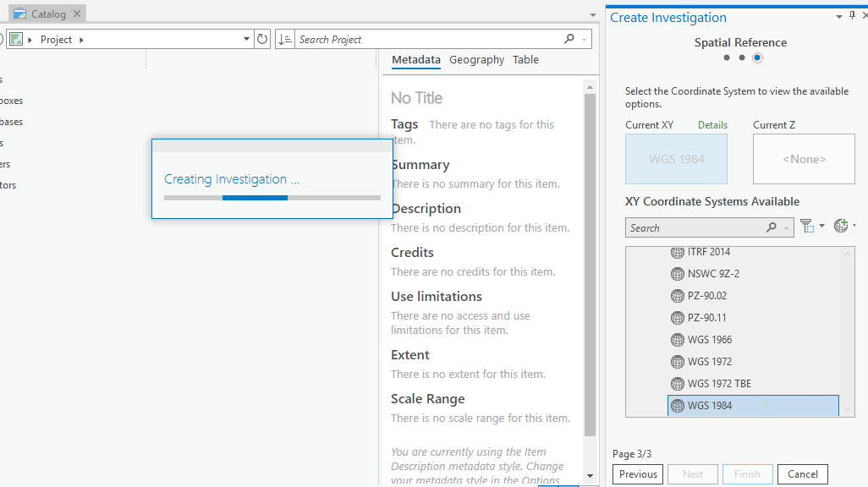Select the second Spatial Reference page dot
This screenshot has width=868, height=487.
pos(741,57)
